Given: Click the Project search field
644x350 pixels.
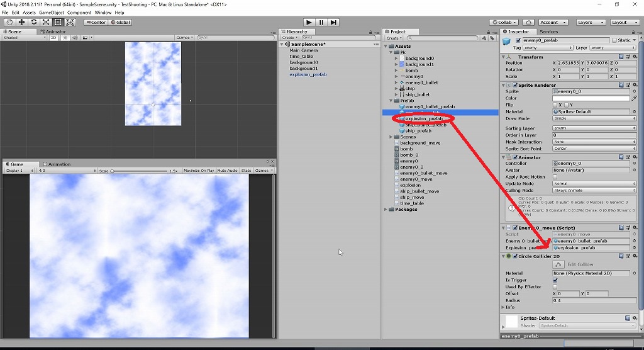Looking at the screenshot, I should [x=442, y=38].
